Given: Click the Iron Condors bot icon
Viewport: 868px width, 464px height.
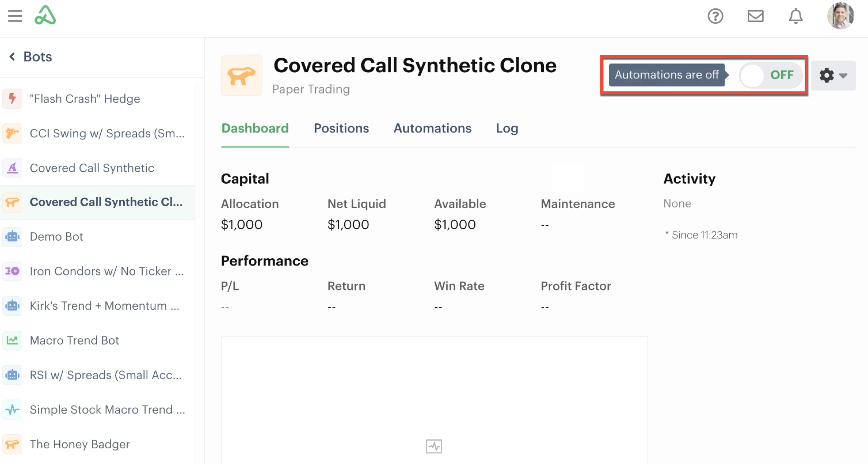Looking at the screenshot, I should (12, 271).
